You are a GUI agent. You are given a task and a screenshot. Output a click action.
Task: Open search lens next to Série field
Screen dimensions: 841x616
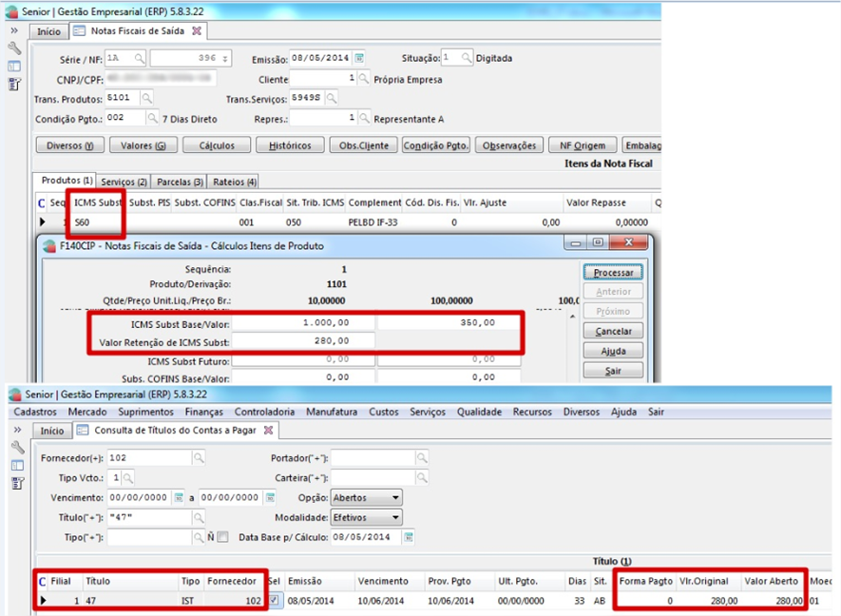click(140, 58)
